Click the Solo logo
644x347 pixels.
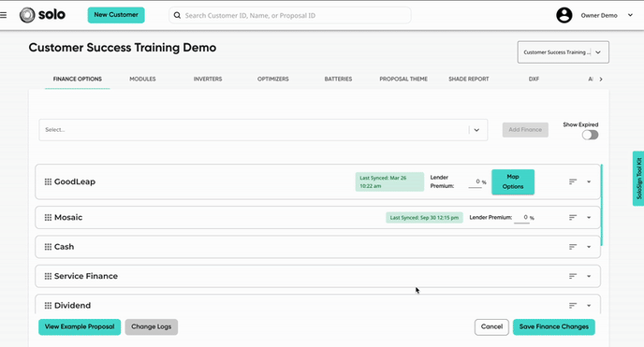[42, 15]
